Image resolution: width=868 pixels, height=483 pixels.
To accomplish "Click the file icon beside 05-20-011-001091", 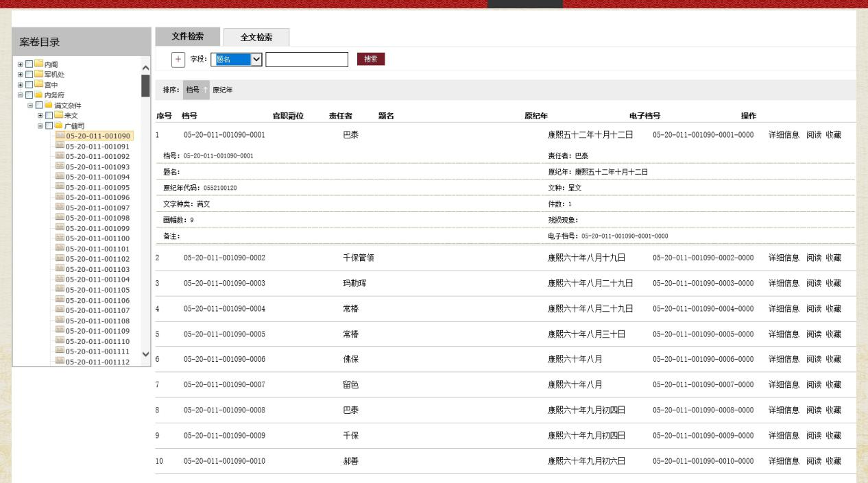I will [x=60, y=146].
